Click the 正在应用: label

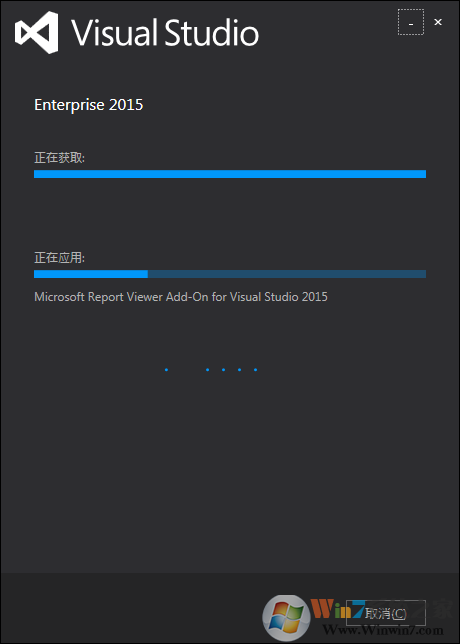pos(60,258)
